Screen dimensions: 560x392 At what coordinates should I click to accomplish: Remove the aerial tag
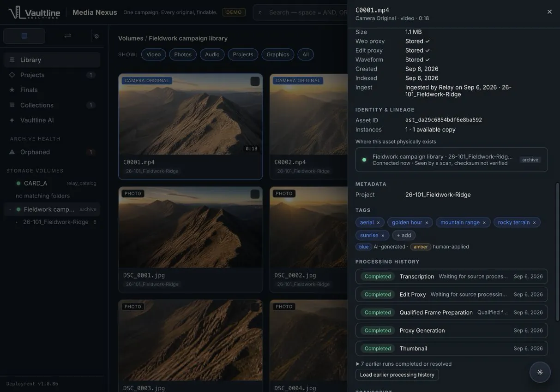coord(378,223)
